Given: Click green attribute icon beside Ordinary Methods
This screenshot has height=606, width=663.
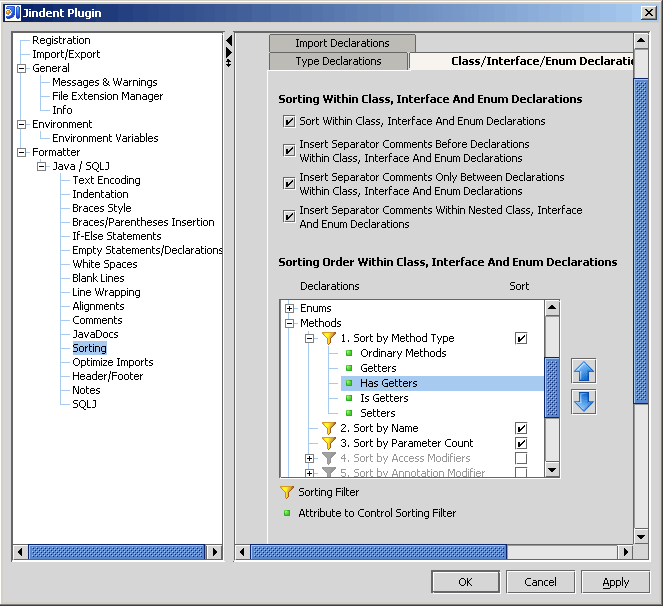Looking at the screenshot, I should [x=349, y=353].
